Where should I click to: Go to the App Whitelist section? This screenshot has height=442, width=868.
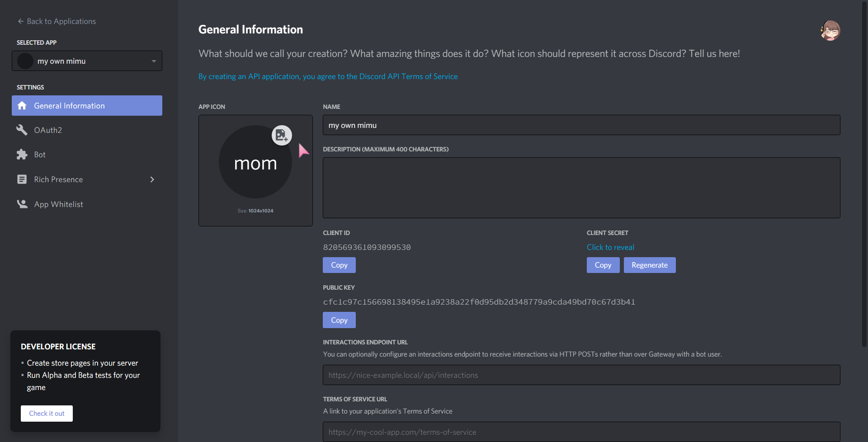coord(58,204)
